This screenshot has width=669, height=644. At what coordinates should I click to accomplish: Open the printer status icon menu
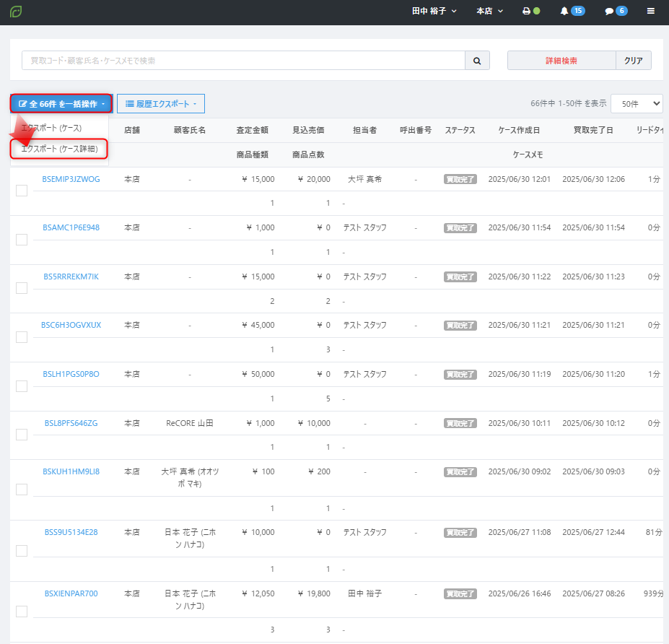click(x=531, y=12)
